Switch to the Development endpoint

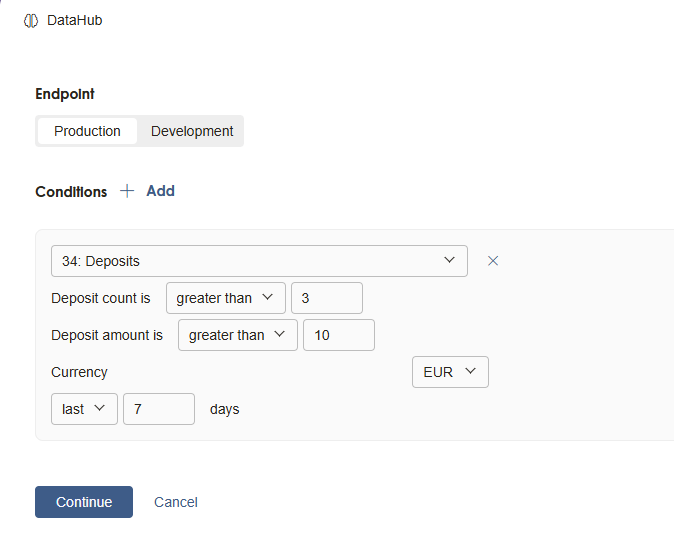(x=192, y=131)
